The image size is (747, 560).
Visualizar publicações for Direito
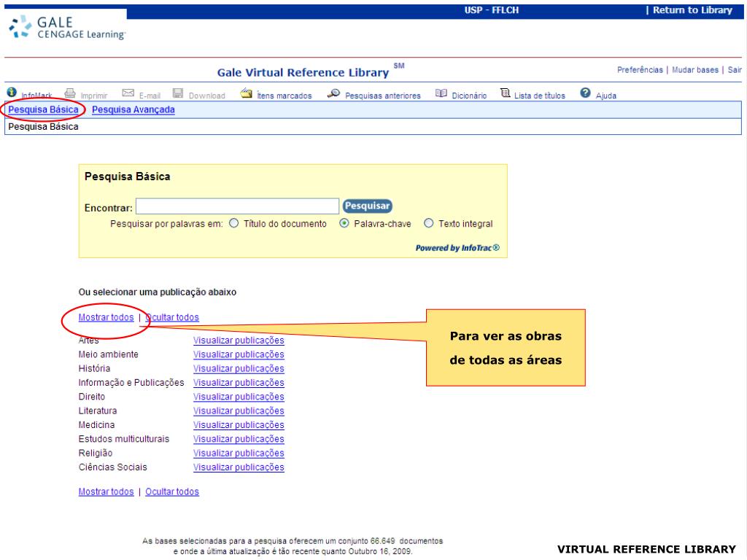point(239,397)
